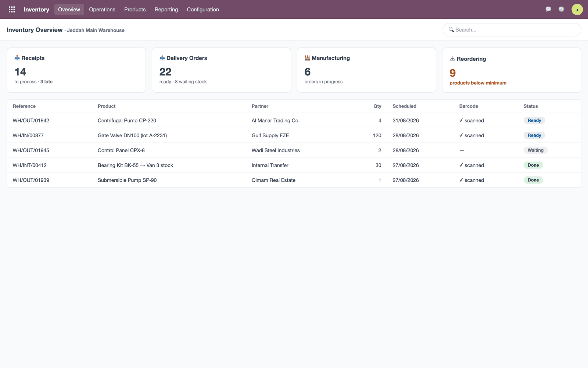Screen dimensions: 588x368
Task: Select product Centrifugal Pump CP-220
Action: [x=127, y=120]
